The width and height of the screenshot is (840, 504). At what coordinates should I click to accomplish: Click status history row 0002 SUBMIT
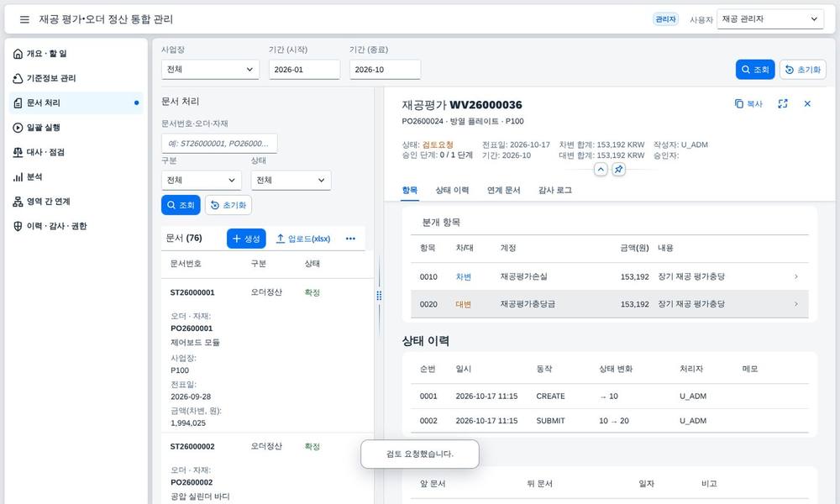(610, 421)
